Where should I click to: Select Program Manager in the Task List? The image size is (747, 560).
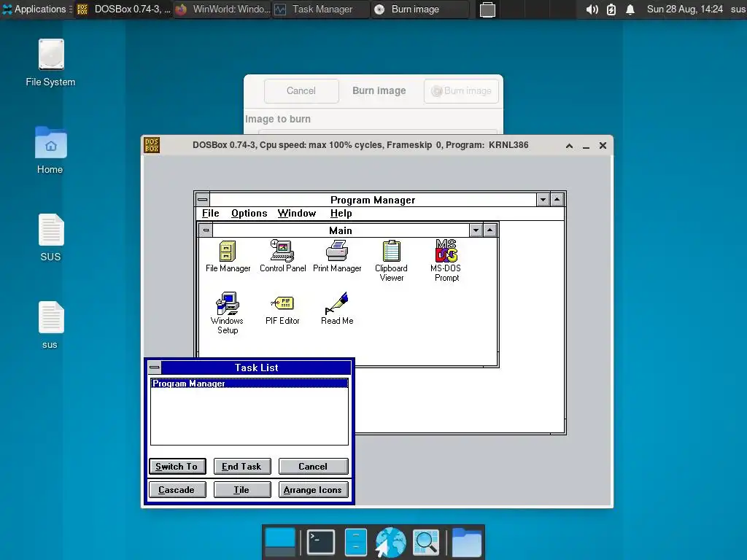(x=249, y=384)
